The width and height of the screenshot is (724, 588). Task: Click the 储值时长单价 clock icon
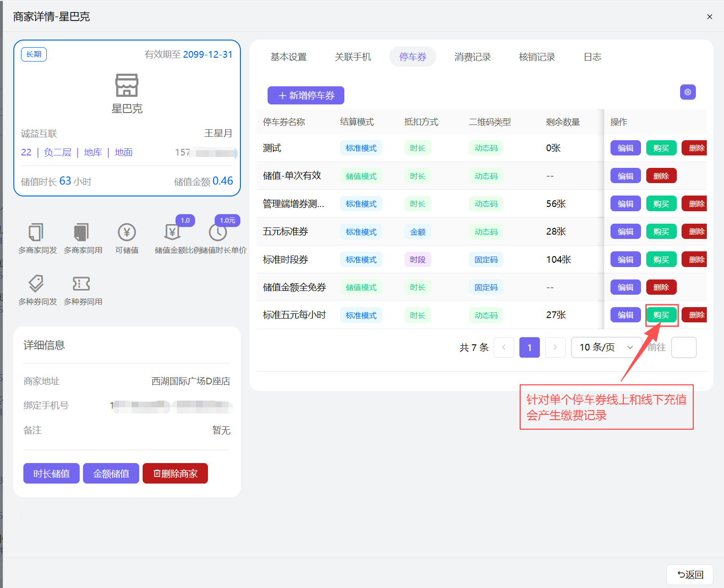218,233
